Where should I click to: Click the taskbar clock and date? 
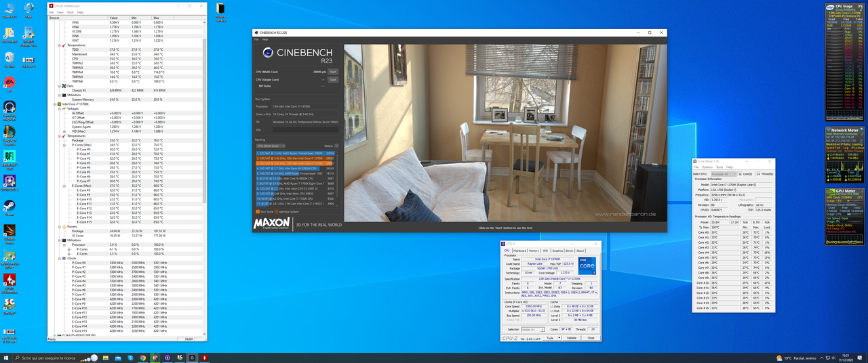[x=844, y=358]
